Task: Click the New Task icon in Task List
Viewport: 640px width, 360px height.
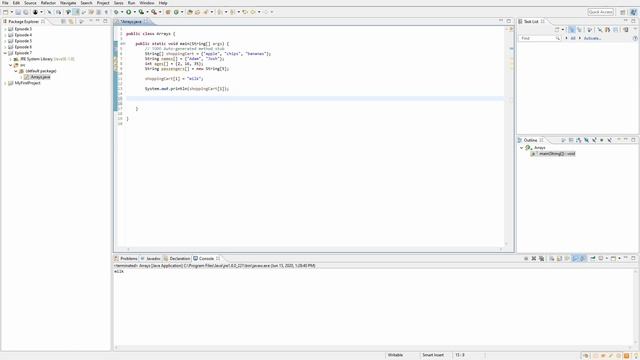Action: coord(557,29)
